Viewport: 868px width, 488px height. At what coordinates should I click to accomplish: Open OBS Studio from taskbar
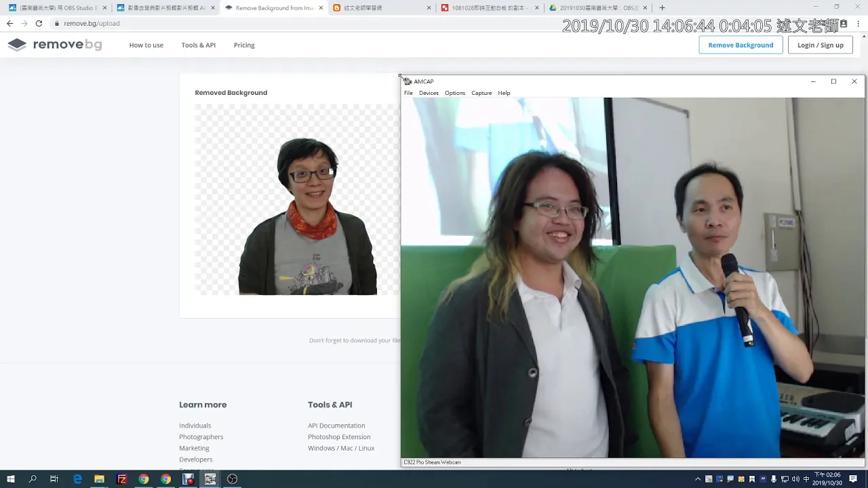tap(233, 479)
